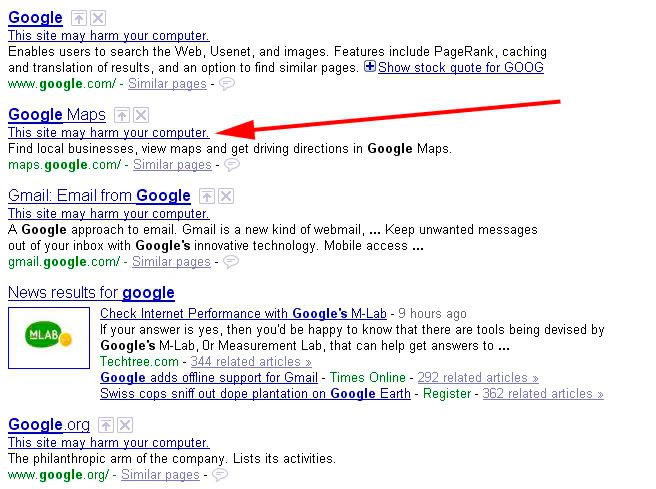Image resolution: width=656 pixels, height=489 pixels.
Task: Remove the Google Maps result
Action: (141, 116)
